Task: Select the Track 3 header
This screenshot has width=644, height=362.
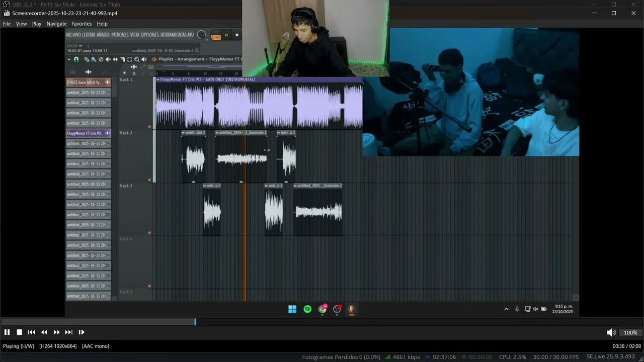Action: pos(134,209)
